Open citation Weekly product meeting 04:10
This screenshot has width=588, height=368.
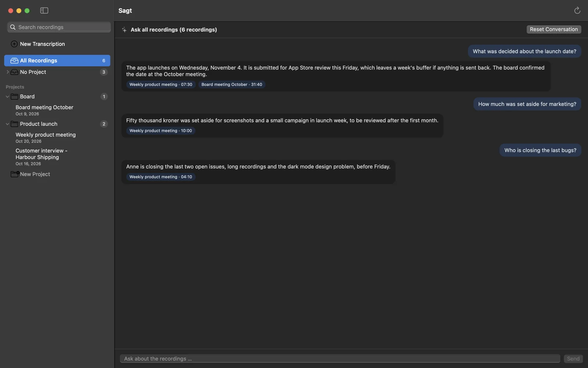coord(161,177)
